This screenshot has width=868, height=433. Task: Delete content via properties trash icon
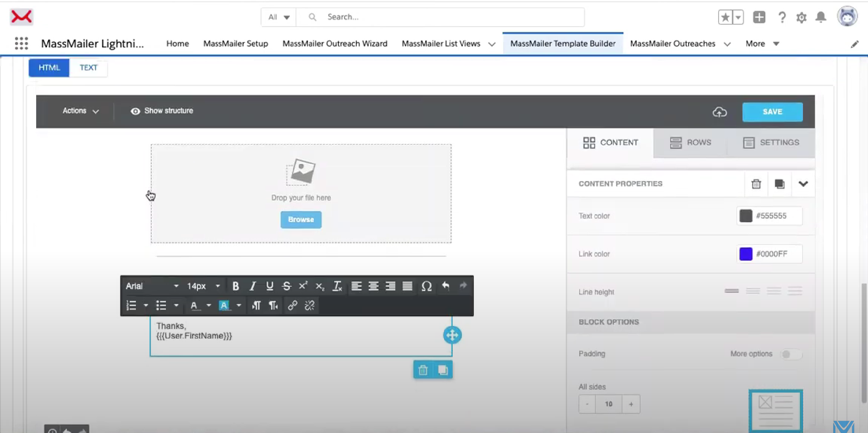(756, 184)
